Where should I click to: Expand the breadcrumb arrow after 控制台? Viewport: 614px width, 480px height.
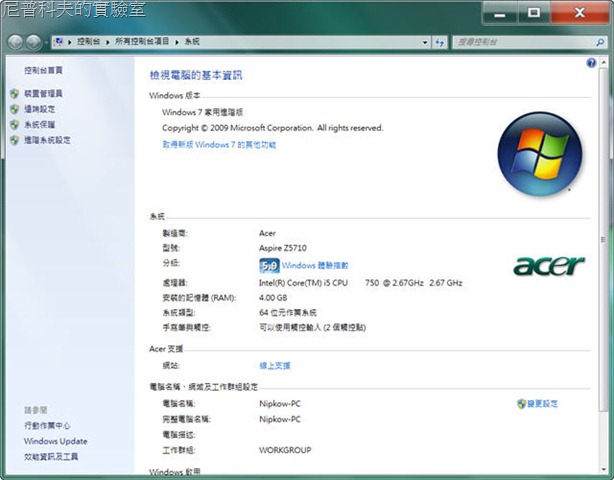[108, 42]
